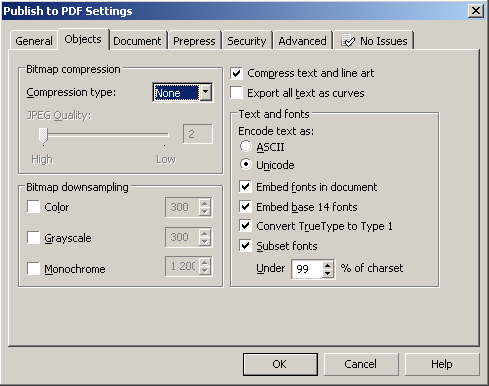Open the No Issues preflight tab
This screenshot has height=386, width=489.
point(374,41)
